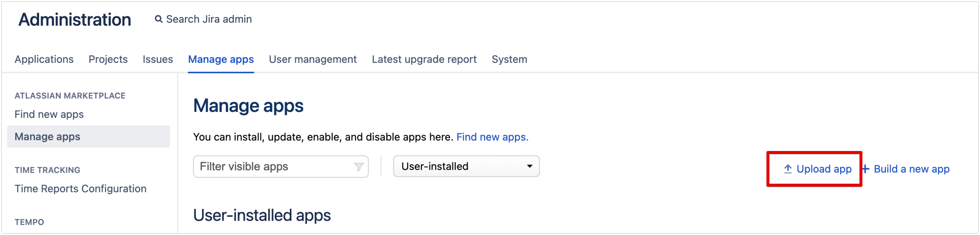The height and width of the screenshot is (235, 980).
Task: Select the Manage apps top tab
Action: click(x=221, y=59)
